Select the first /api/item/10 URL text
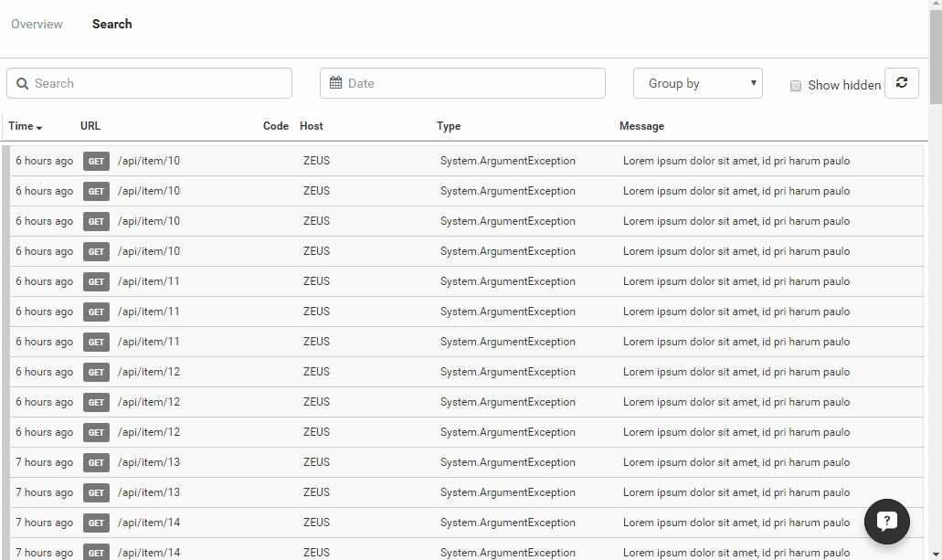Screen dimensions: 942x560 tap(149, 161)
